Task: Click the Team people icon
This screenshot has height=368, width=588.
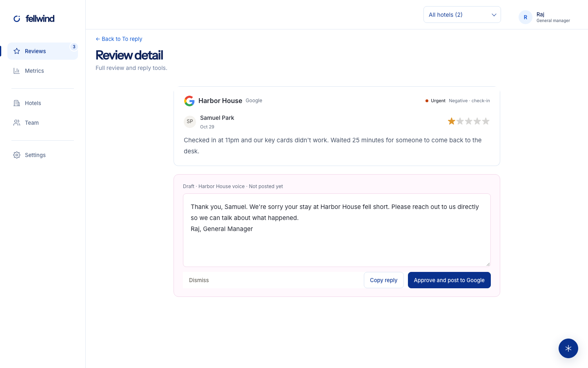Action: pos(17,123)
